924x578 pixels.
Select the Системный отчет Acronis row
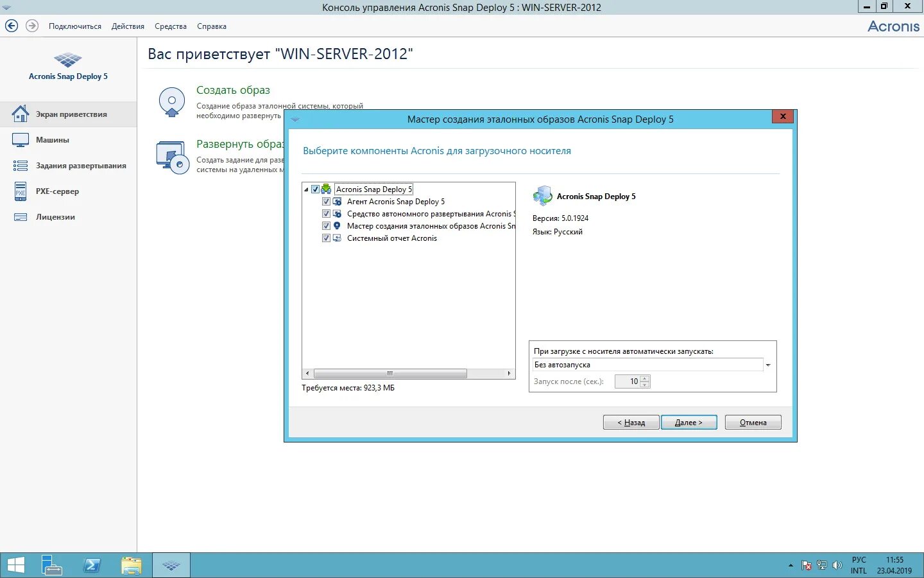(391, 238)
